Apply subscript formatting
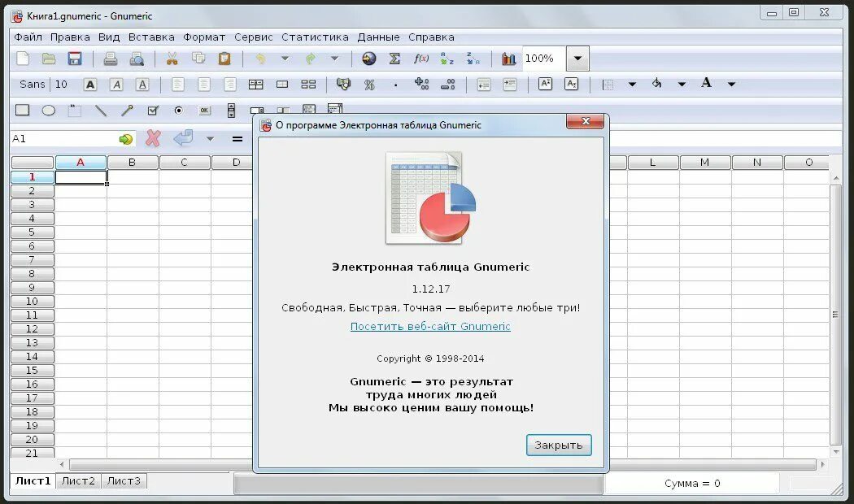 [x=571, y=84]
